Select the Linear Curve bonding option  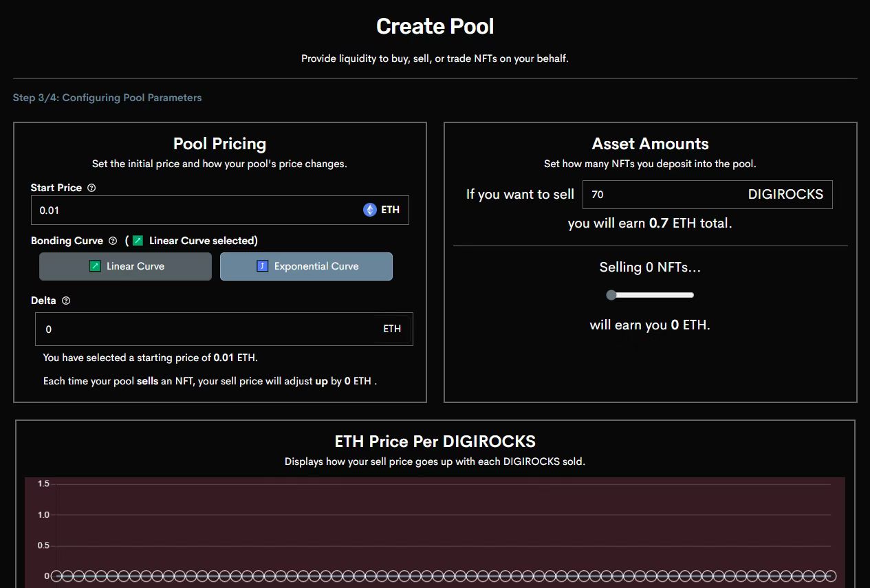tap(125, 266)
